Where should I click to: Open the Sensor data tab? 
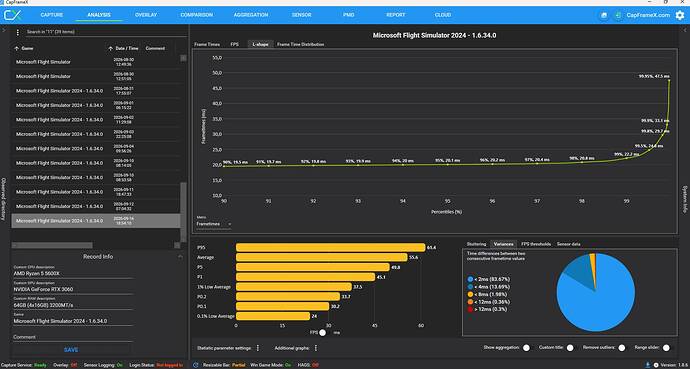click(x=569, y=244)
